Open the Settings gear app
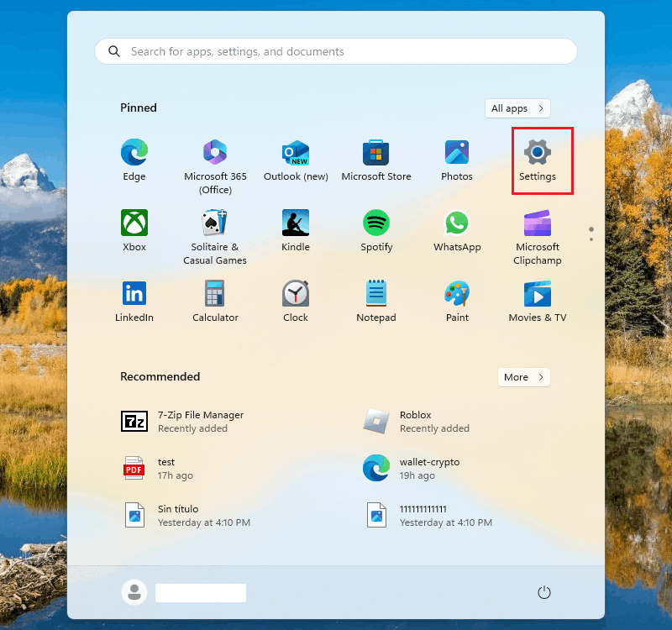The height and width of the screenshot is (630, 672). pos(538,160)
